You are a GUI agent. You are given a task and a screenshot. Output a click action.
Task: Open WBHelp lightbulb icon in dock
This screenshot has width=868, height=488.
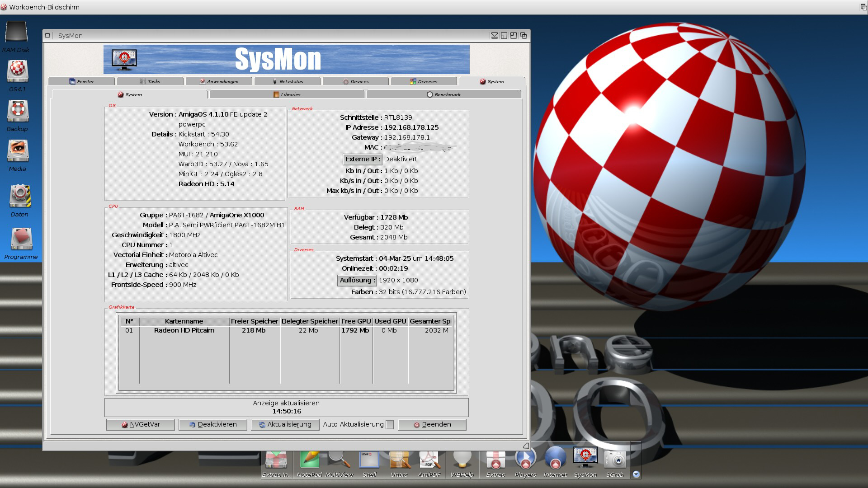click(462, 464)
